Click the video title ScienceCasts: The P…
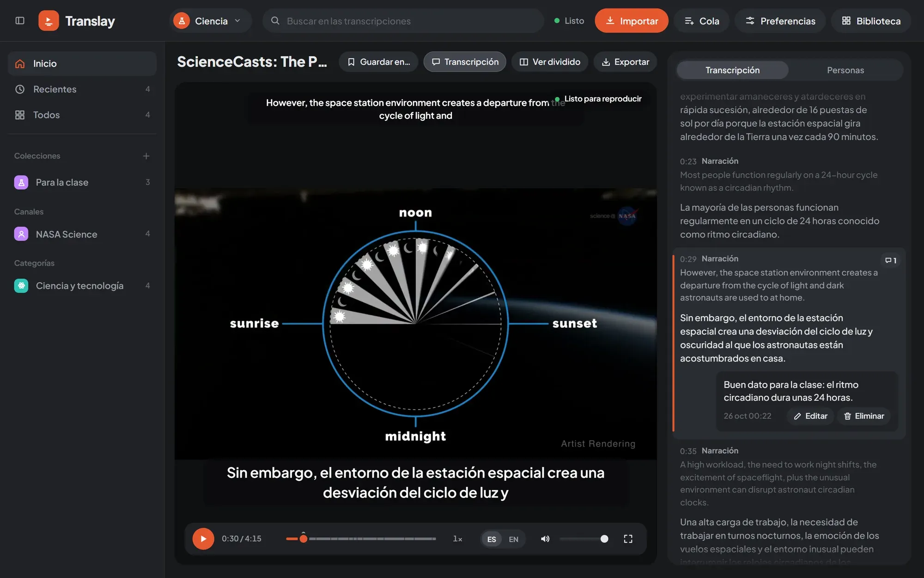 coord(252,62)
